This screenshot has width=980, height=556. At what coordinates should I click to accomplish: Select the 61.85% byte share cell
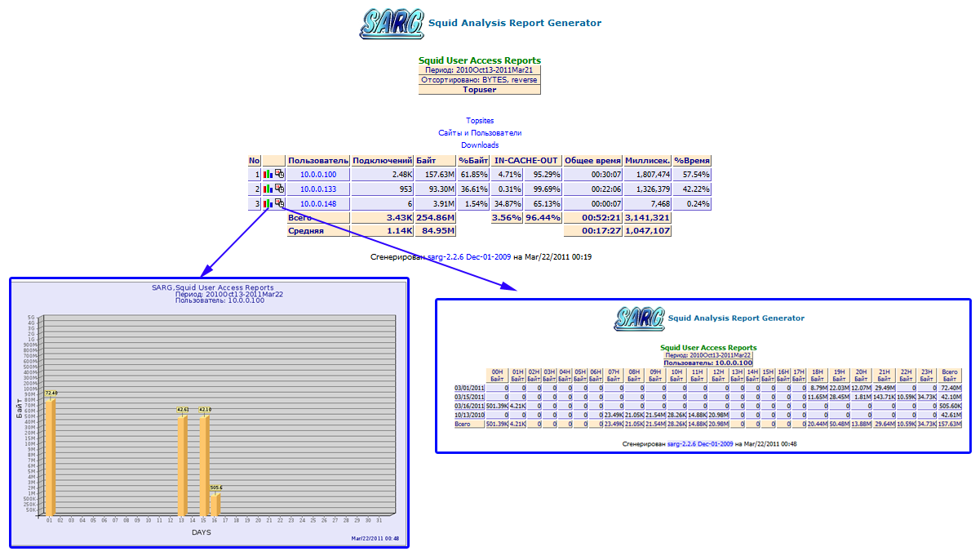click(472, 175)
